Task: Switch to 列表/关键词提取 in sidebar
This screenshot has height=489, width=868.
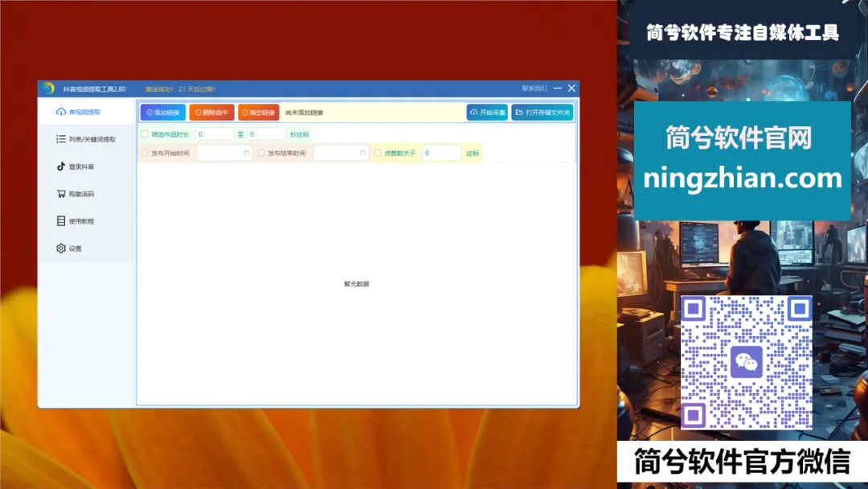Action: point(86,139)
